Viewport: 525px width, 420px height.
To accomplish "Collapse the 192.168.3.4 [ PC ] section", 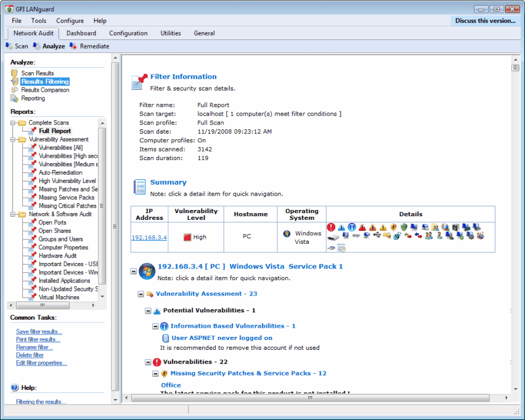I will pyautogui.click(x=133, y=271).
